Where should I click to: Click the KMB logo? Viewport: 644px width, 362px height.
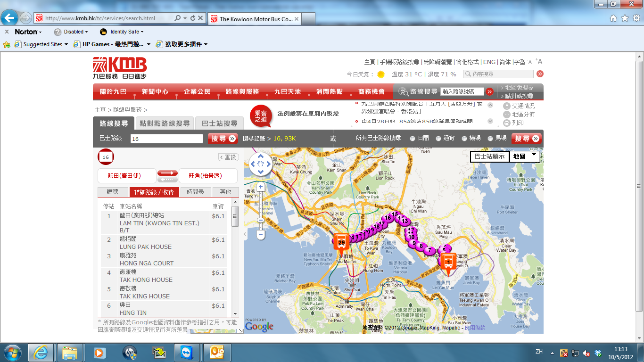click(x=120, y=68)
